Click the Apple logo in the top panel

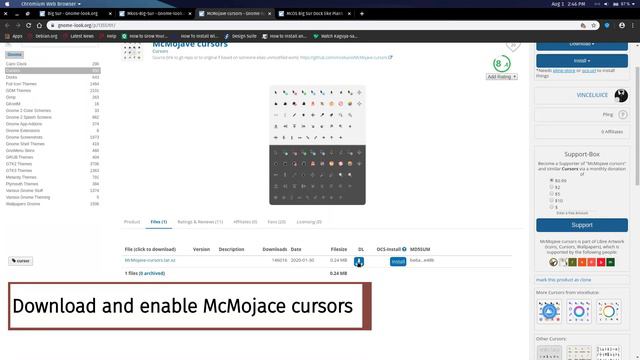(7, 4)
